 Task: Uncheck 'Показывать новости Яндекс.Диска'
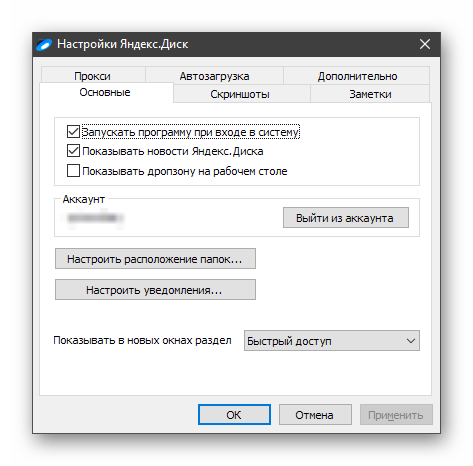[x=73, y=151]
